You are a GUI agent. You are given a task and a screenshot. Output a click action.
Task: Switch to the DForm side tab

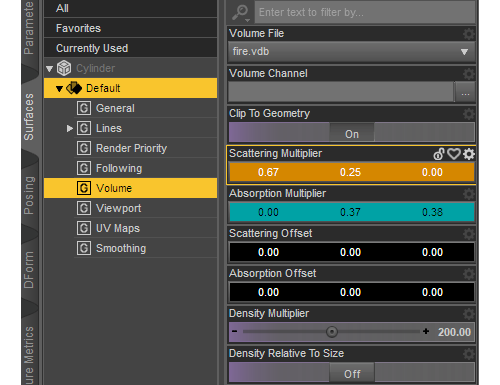click(29, 270)
